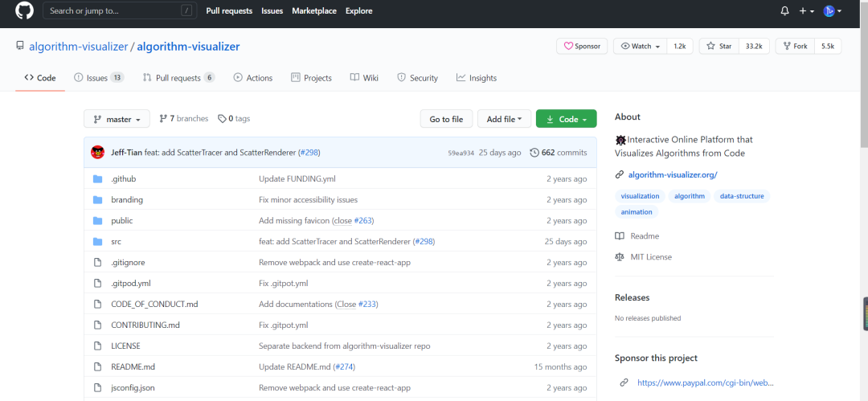
Task: Switch to the Insights tab
Action: point(477,78)
